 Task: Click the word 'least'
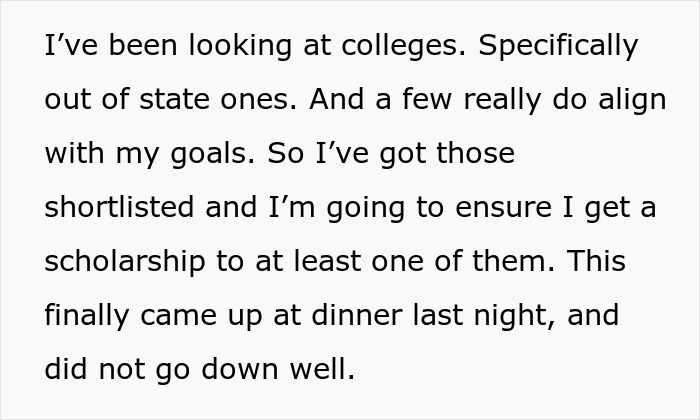(327, 261)
